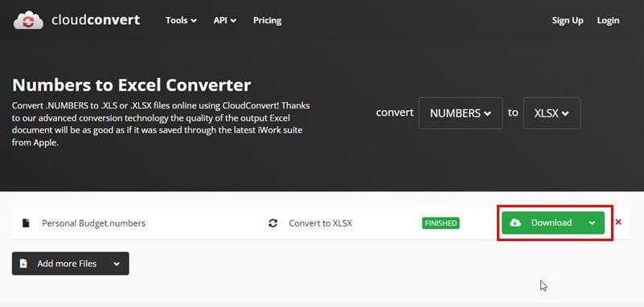Remove the Personal Budget.numbers file with red X
Screen dimensions: 644x307
pyautogui.click(x=618, y=223)
